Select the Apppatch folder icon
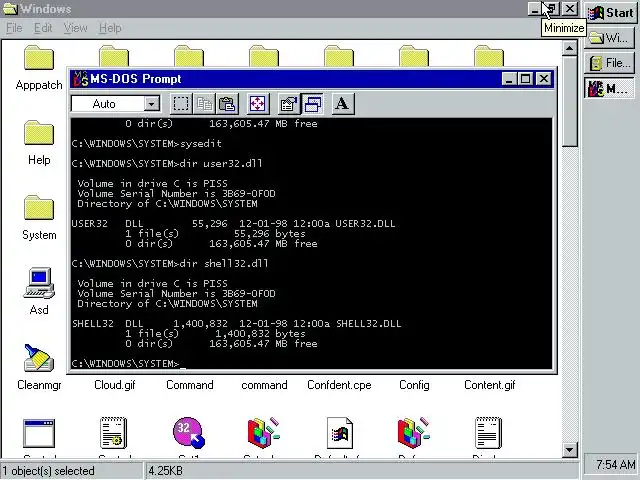This screenshot has width=640, height=480. pyautogui.click(x=39, y=58)
